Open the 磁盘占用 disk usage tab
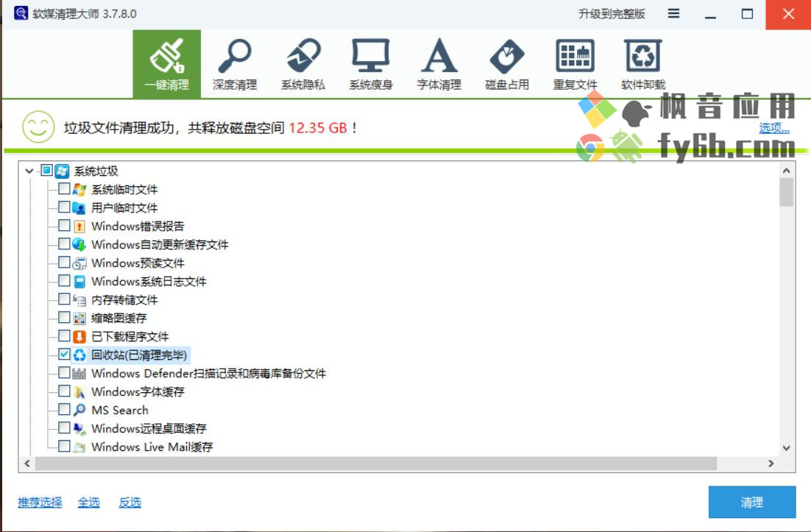 (507, 64)
